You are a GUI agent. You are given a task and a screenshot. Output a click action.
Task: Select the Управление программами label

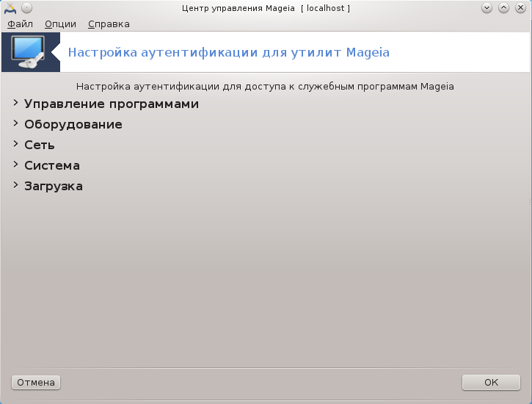pyautogui.click(x=112, y=104)
